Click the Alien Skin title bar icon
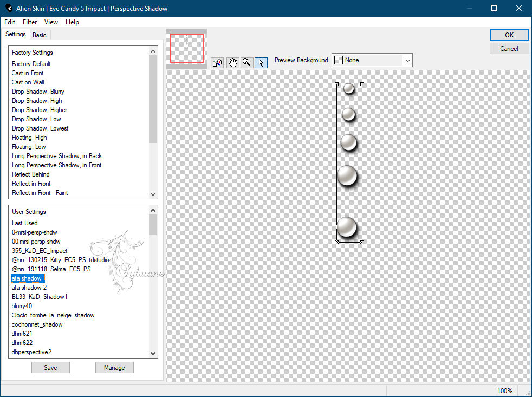 coord(9,8)
